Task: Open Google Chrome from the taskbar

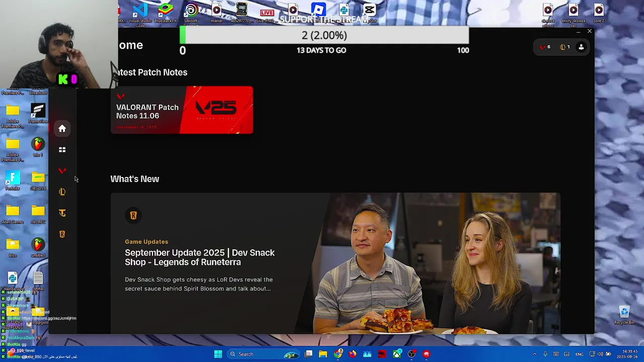Action: (338, 354)
